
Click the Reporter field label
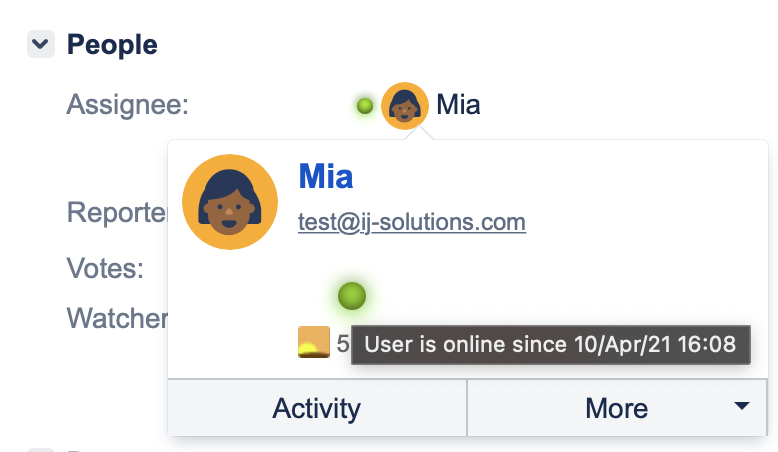tap(115, 212)
